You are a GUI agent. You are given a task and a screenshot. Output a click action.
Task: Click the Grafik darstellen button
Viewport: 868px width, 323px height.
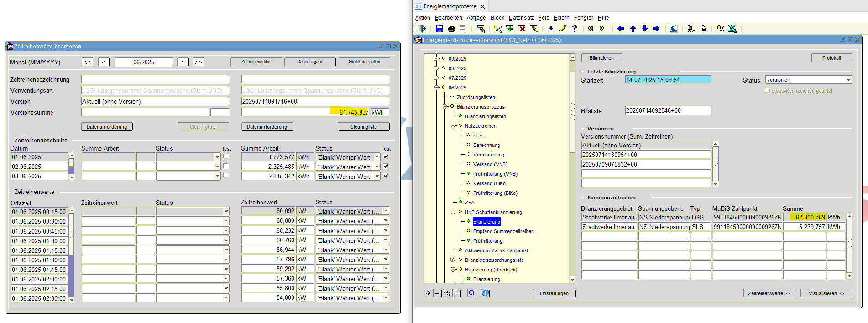point(364,62)
